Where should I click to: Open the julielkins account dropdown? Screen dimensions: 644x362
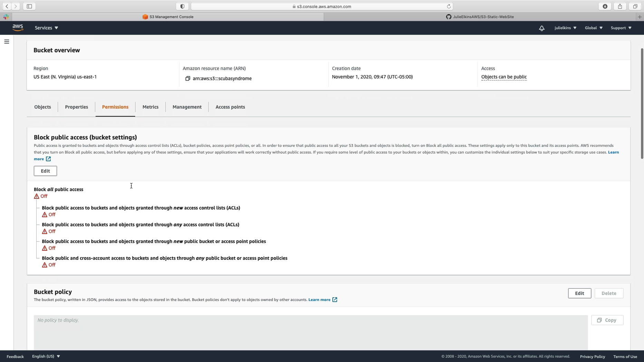[565, 28]
